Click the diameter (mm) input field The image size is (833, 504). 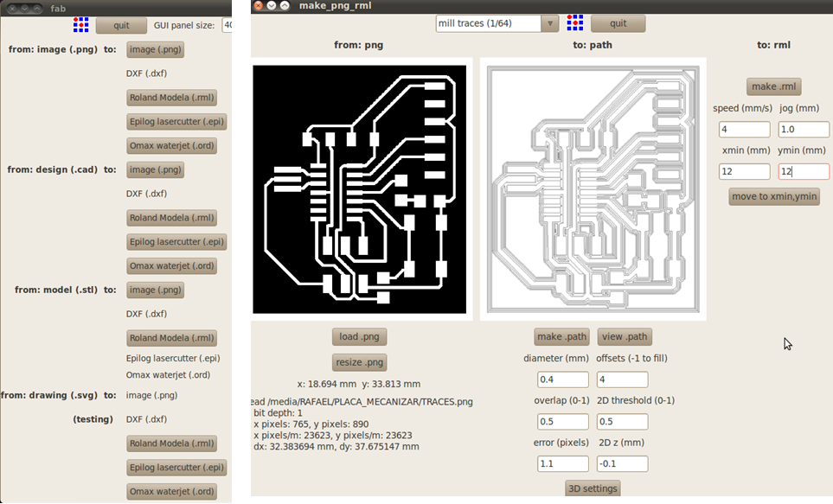[x=562, y=380]
